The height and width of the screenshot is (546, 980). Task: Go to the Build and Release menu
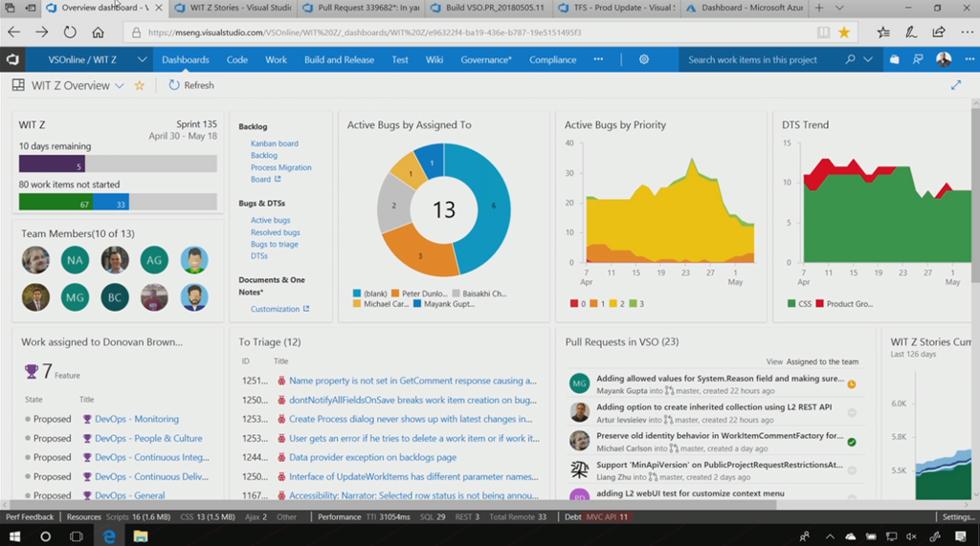[339, 59]
